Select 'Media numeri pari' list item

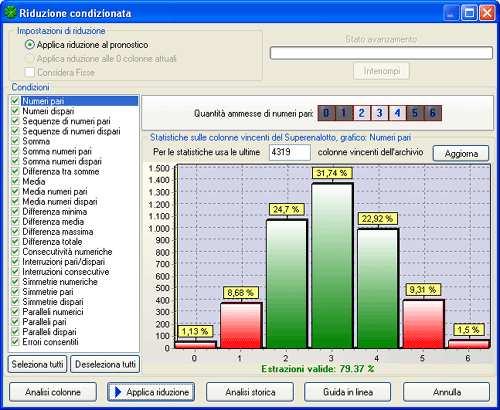point(55,191)
